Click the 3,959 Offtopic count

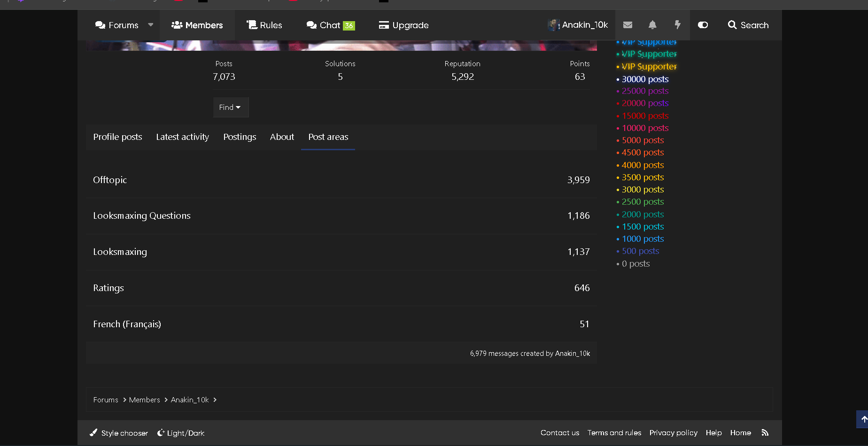578,180
